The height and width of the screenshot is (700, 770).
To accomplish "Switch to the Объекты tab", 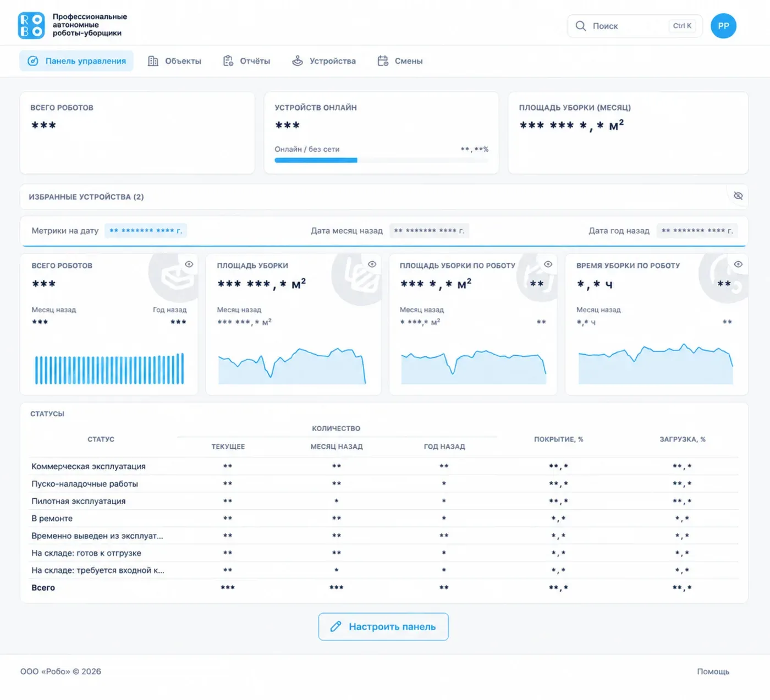I will [x=174, y=61].
